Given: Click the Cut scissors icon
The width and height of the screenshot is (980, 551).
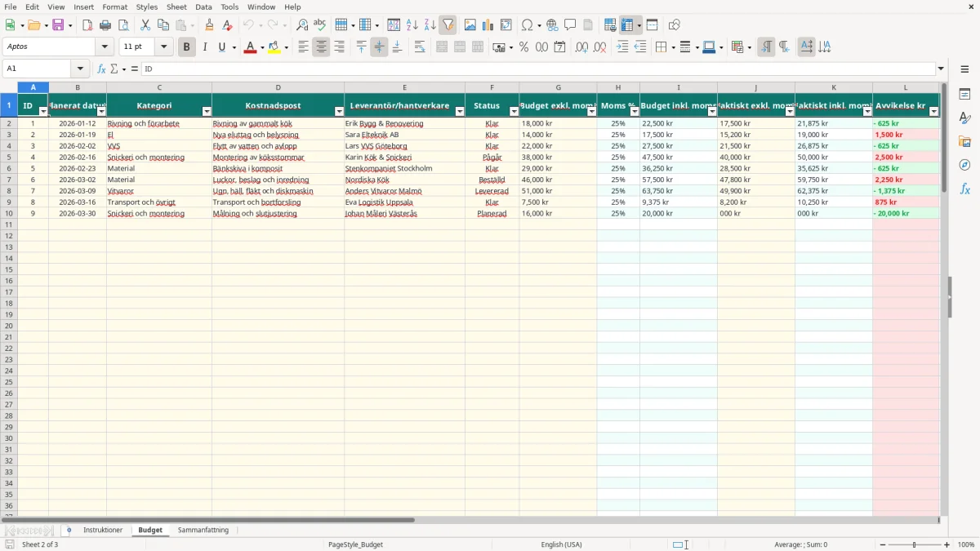Looking at the screenshot, I should click(145, 25).
